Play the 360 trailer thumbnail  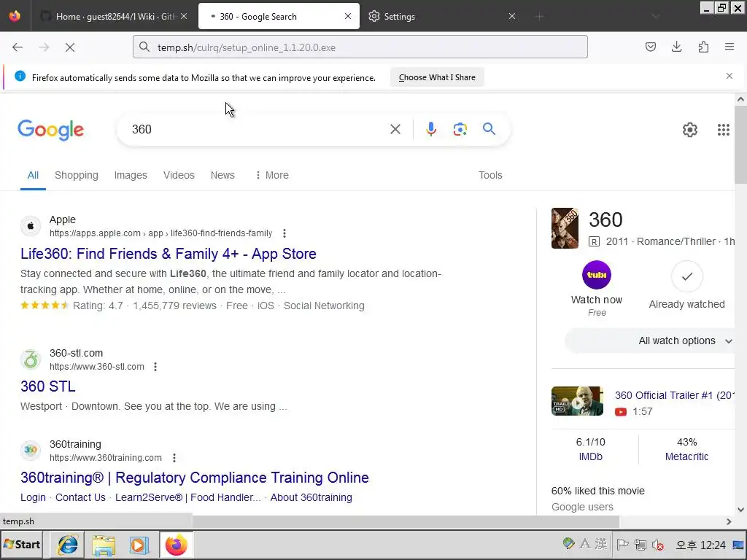[577, 401]
